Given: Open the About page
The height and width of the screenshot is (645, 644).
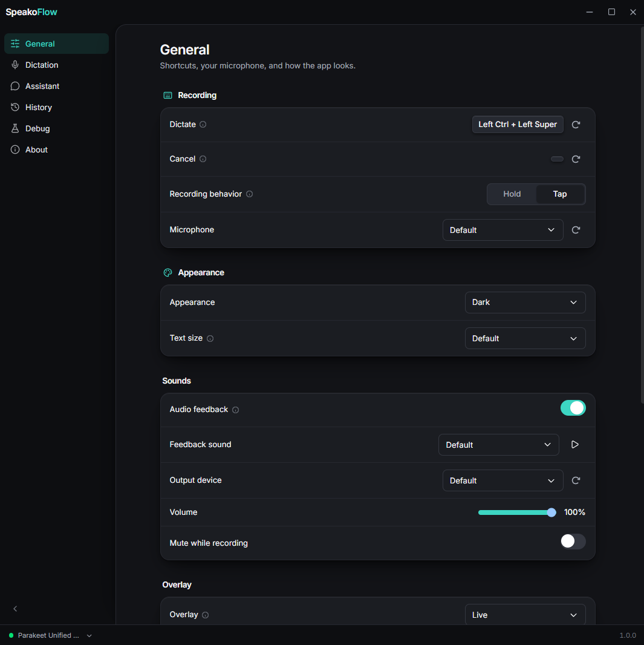Looking at the screenshot, I should coord(56,149).
